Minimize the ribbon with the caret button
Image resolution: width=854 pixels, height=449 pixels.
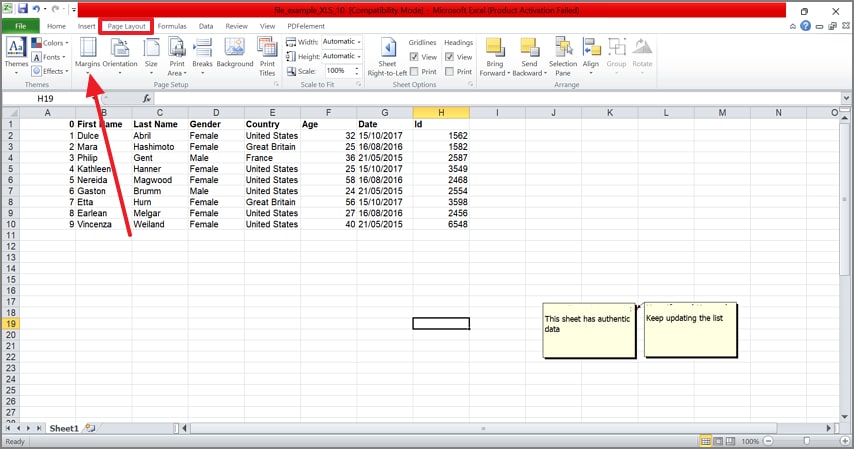[x=792, y=26]
